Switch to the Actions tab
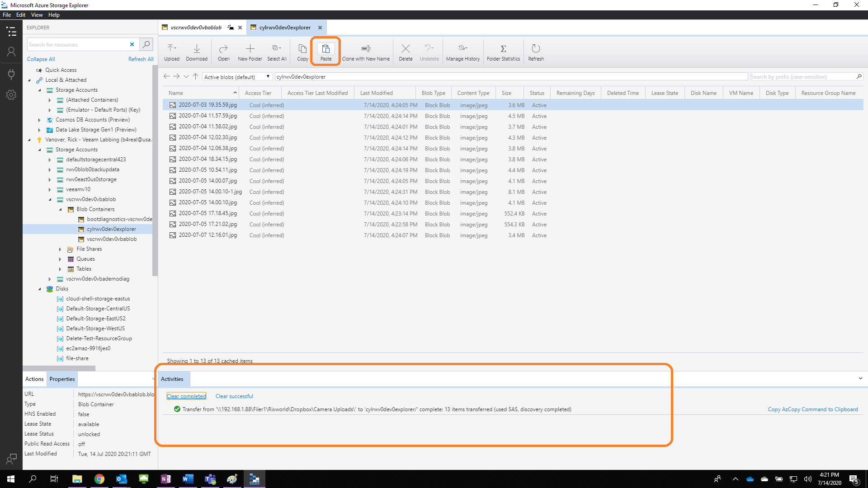 pyautogui.click(x=34, y=379)
